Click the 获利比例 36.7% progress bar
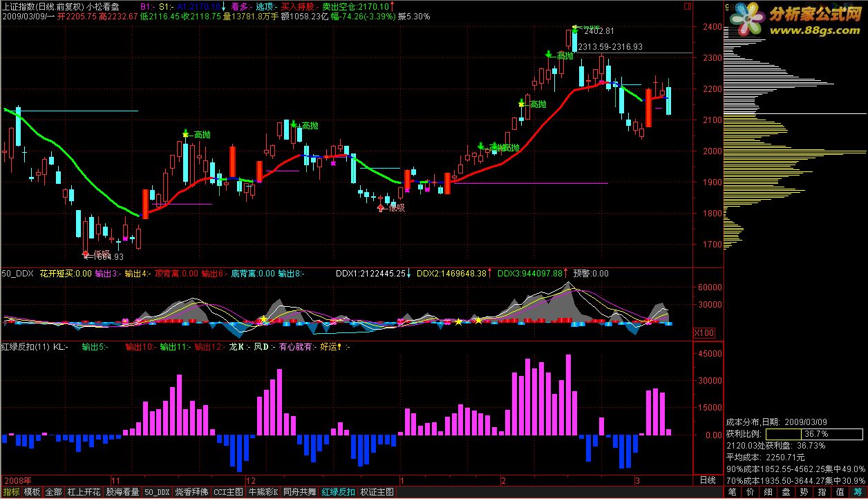Image resolution: width=868 pixels, height=499 pixels. click(x=813, y=433)
